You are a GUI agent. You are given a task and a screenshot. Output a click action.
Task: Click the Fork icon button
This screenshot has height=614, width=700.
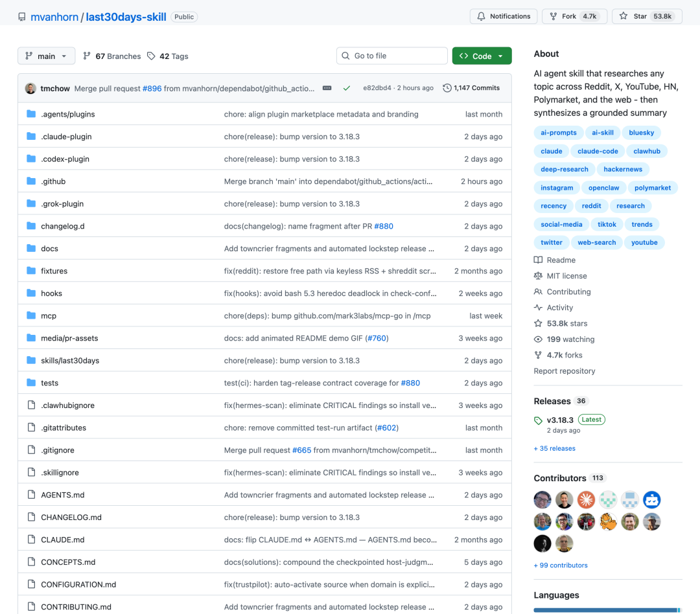[x=553, y=16]
